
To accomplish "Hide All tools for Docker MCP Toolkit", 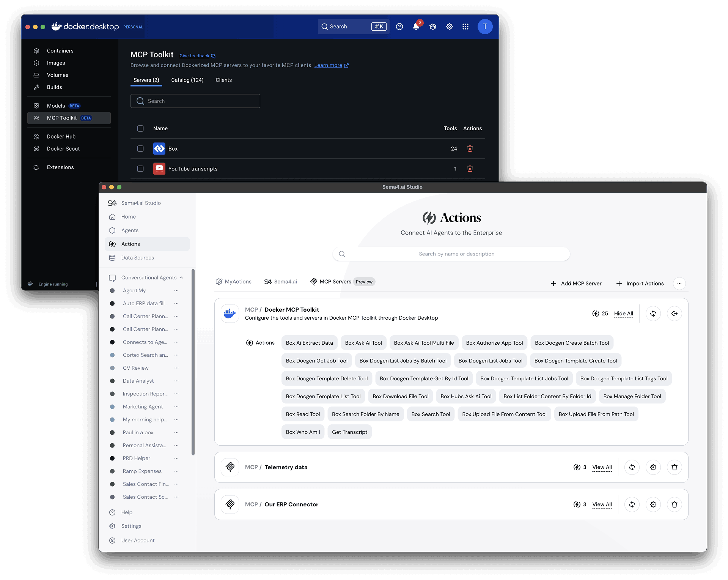I will (623, 314).
